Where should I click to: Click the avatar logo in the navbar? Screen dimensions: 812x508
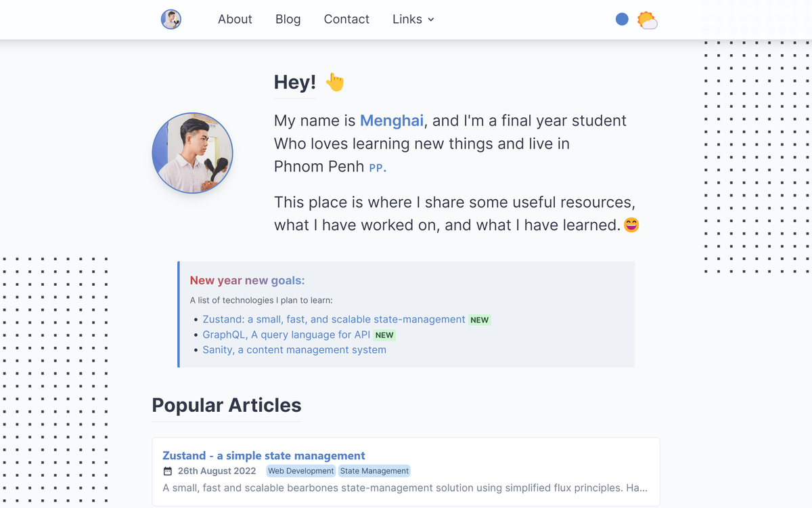(171, 19)
